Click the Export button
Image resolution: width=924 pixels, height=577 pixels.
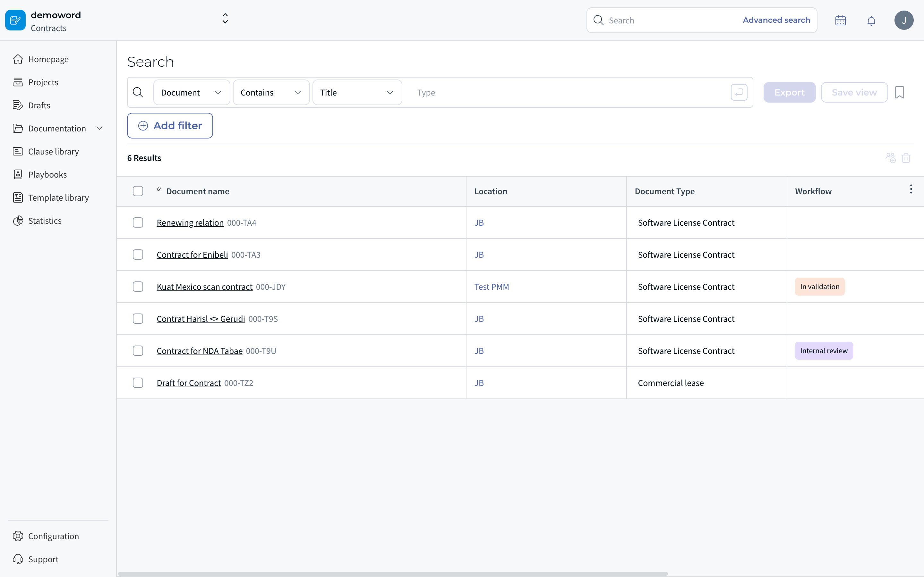click(789, 92)
